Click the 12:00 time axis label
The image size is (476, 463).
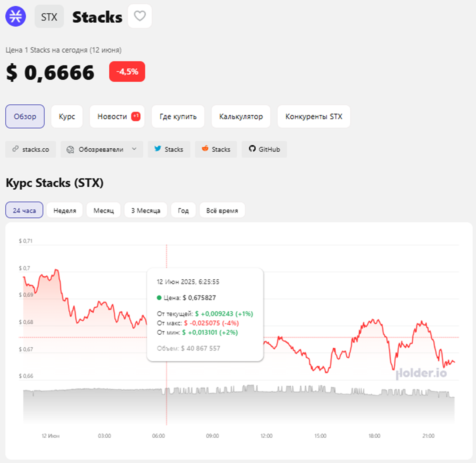click(266, 436)
